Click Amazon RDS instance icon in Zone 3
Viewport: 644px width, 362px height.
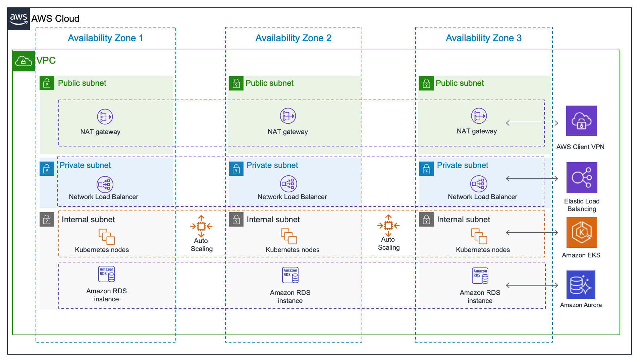click(480, 276)
